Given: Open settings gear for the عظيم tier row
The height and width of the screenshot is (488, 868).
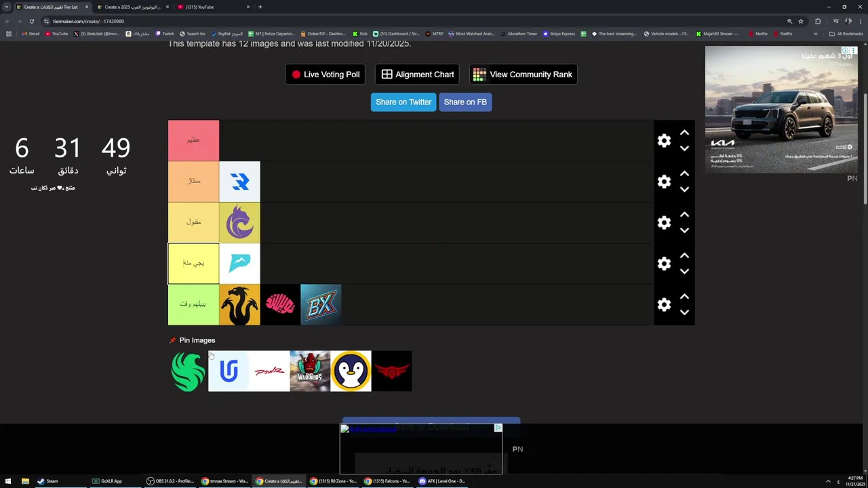Looking at the screenshot, I should pyautogui.click(x=664, y=140).
